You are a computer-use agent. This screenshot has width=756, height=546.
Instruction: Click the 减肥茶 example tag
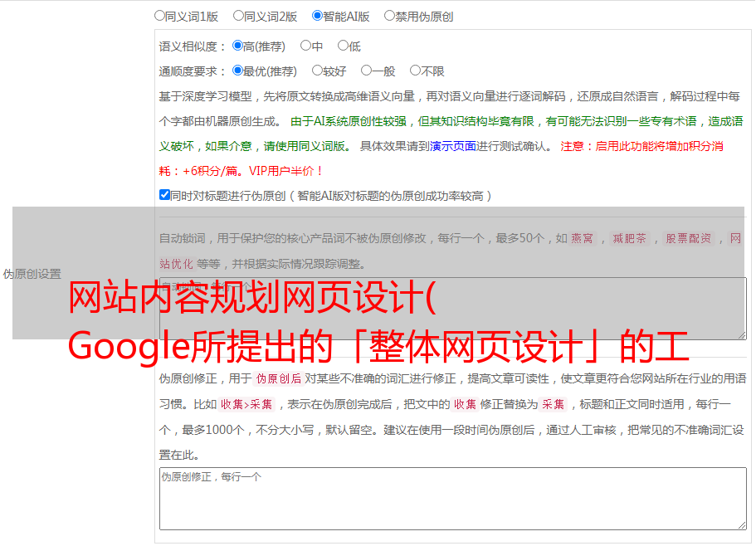(x=629, y=238)
